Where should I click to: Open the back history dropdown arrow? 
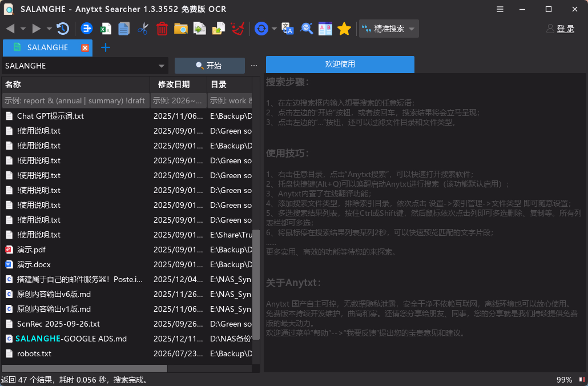coord(23,29)
